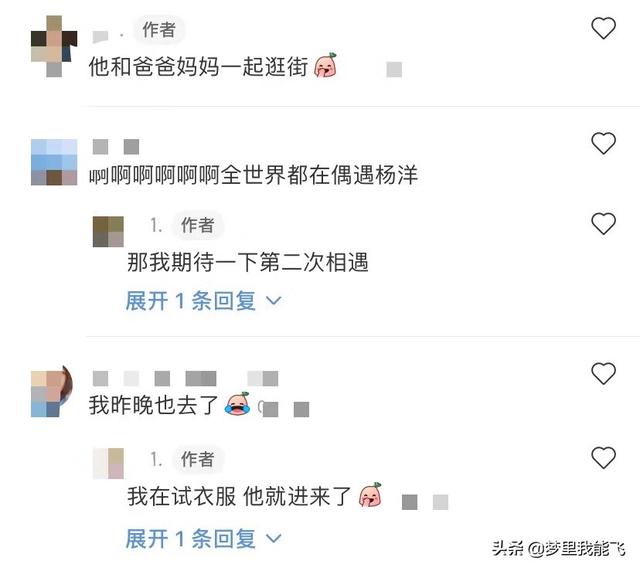This screenshot has height=571, width=640.
Task: Open blue avatar of 偶遇杨洋 commenter
Action: click(x=54, y=162)
